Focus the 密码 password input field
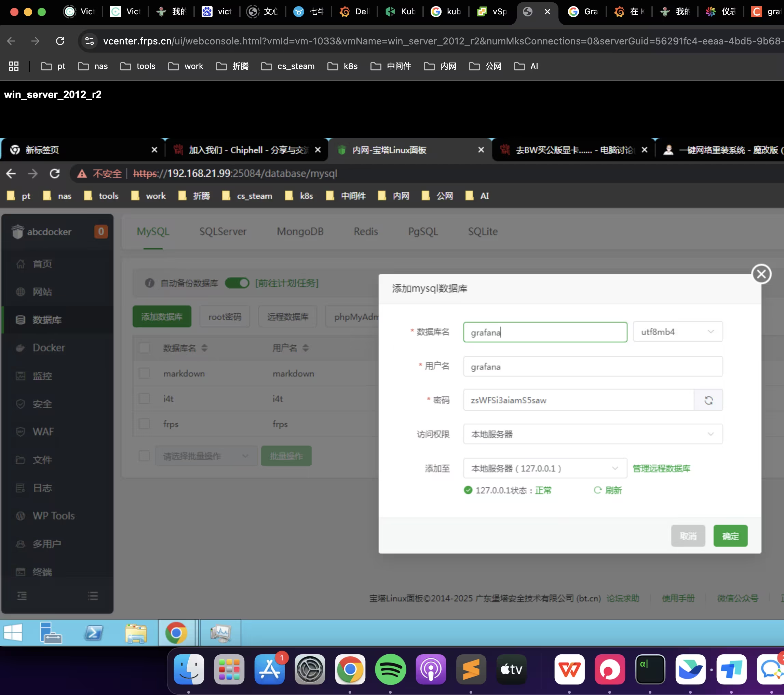The image size is (784, 695). click(578, 400)
